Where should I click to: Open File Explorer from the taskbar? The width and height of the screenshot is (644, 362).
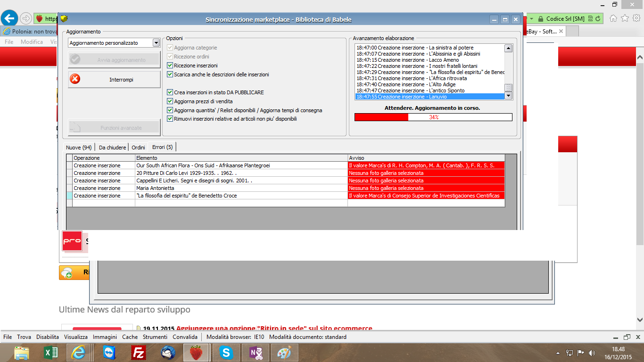(x=22, y=353)
